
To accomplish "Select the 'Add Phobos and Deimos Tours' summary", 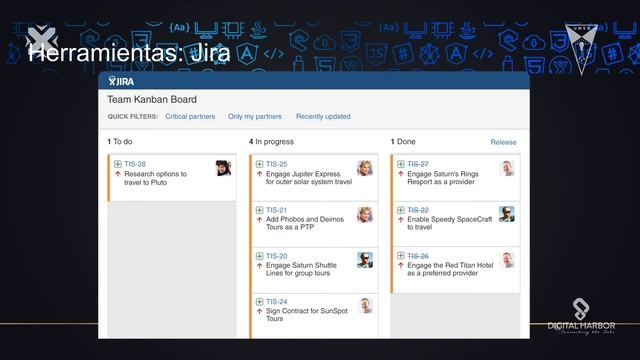I will pyautogui.click(x=305, y=223).
